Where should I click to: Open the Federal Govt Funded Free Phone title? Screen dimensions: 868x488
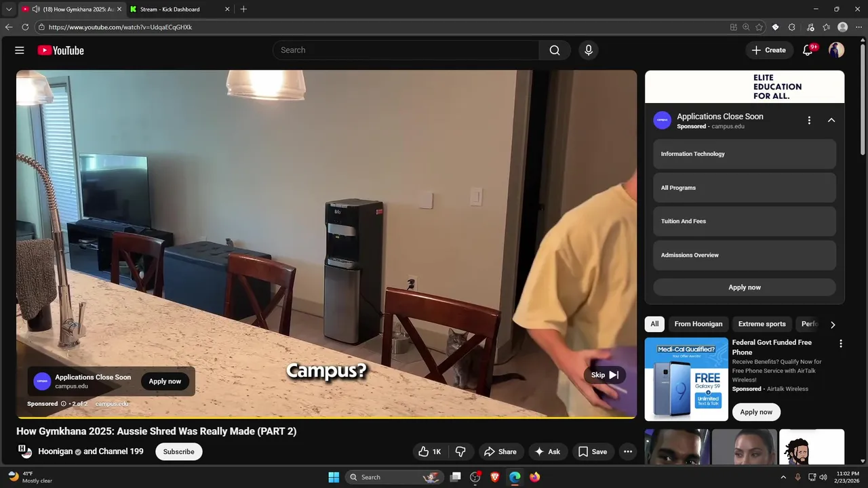(772, 347)
